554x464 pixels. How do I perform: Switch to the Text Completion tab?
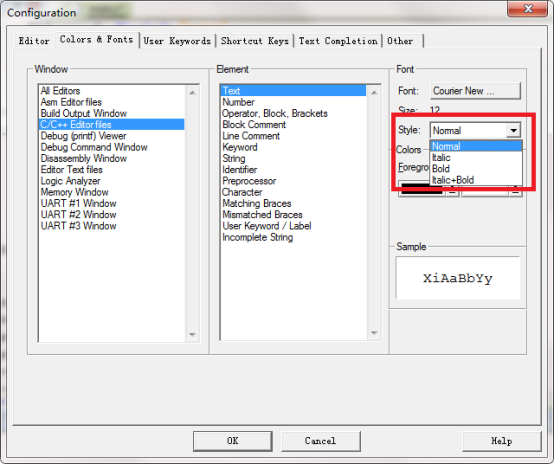click(x=338, y=41)
